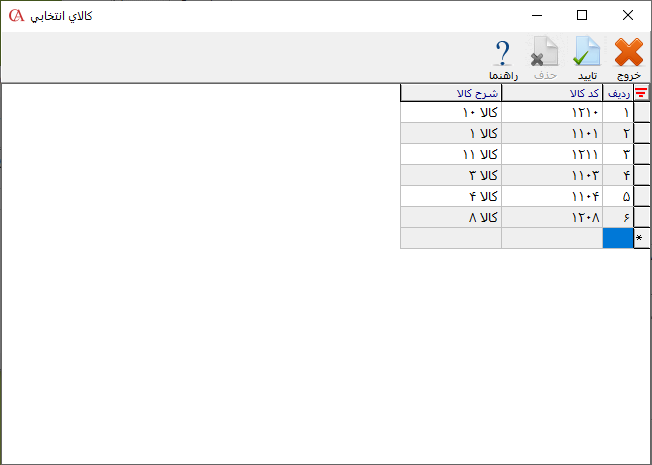Maximize the کالای انتخابی window
The width and height of the screenshot is (652, 465).
582,15
